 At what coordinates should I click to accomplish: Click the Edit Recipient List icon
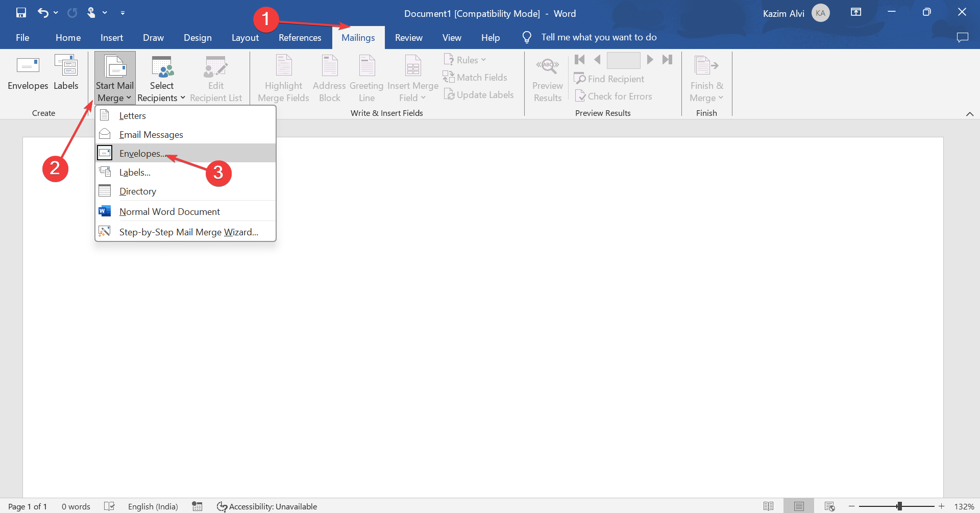(x=215, y=67)
